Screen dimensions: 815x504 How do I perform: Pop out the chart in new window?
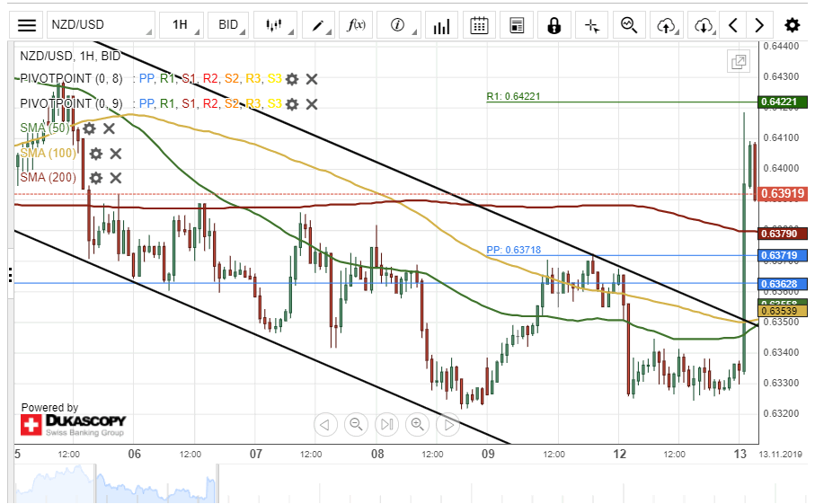(739, 62)
